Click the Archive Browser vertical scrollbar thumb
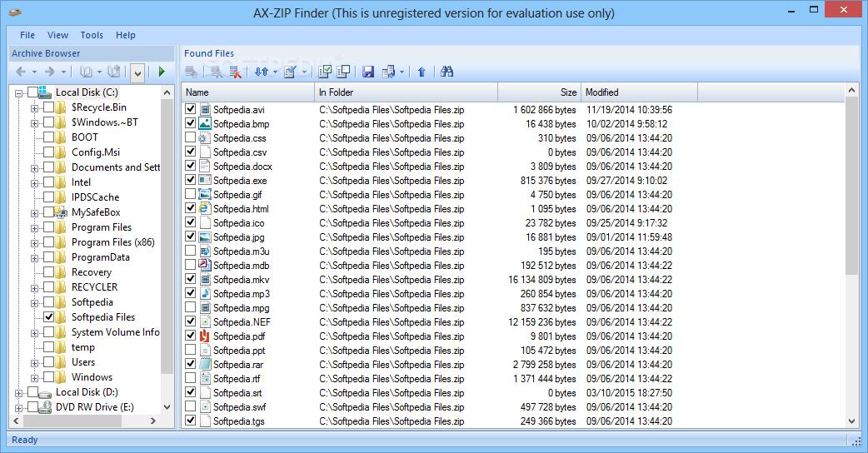The width and height of the screenshot is (868, 453). pyautogui.click(x=167, y=236)
